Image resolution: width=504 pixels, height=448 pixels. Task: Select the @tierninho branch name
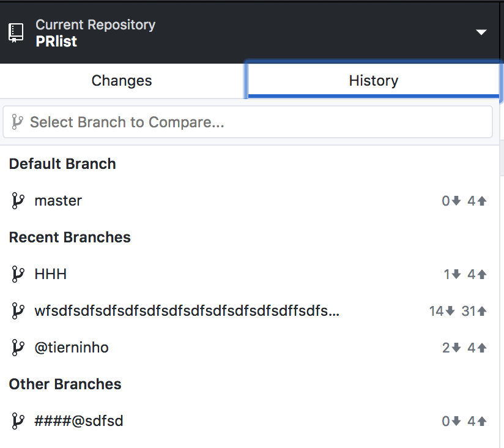(72, 348)
